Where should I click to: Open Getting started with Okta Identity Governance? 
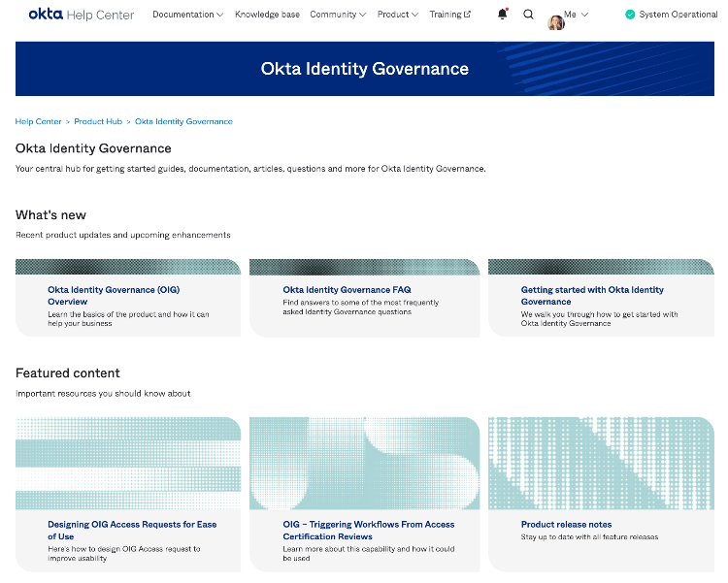tap(592, 295)
